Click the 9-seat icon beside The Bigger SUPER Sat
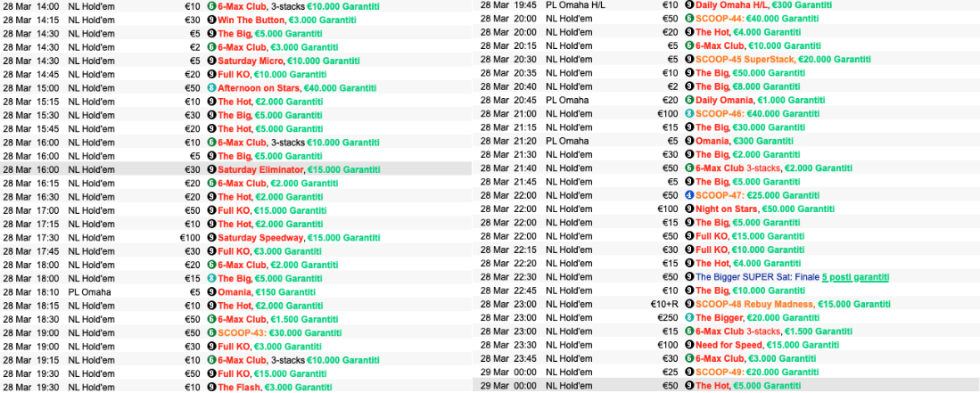The width and height of the screenshot is (980, 393). pos(689,277)
